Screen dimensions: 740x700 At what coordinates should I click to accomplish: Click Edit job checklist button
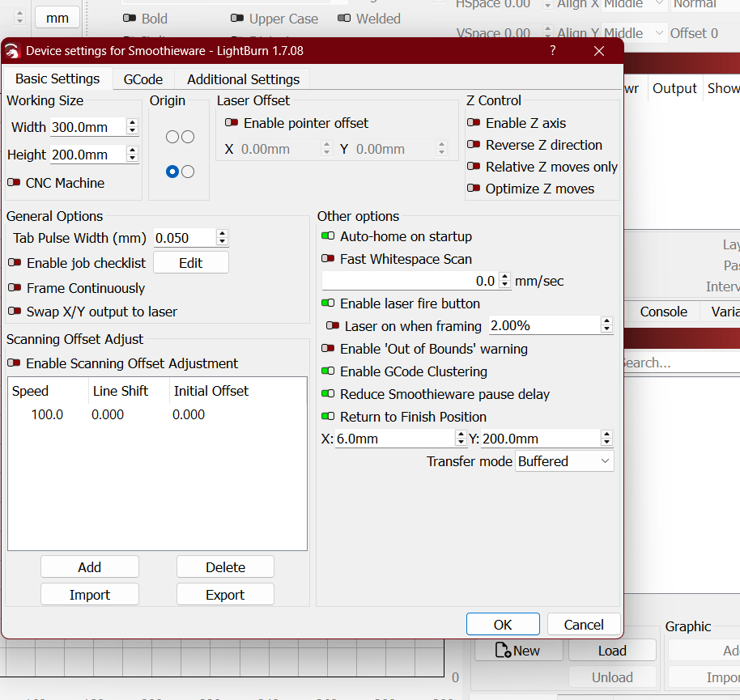190,263
